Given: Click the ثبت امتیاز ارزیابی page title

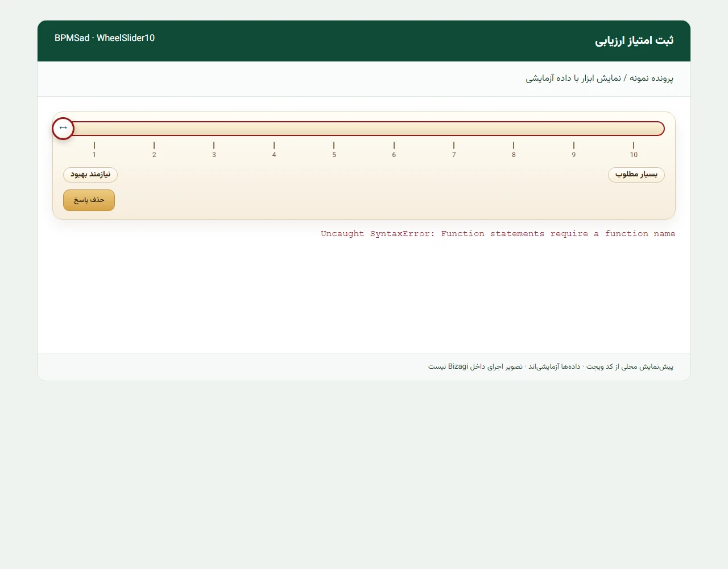Looking at the screenshot, I should (634, 40).
